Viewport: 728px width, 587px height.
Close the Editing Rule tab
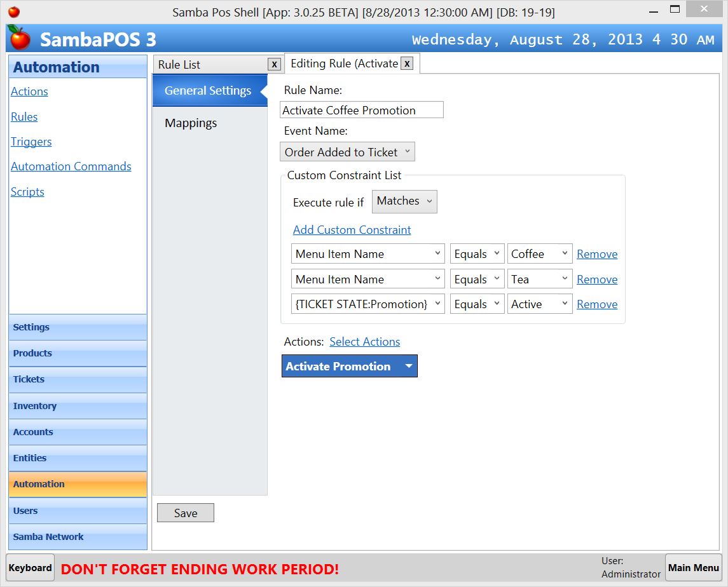pos(407,64)
